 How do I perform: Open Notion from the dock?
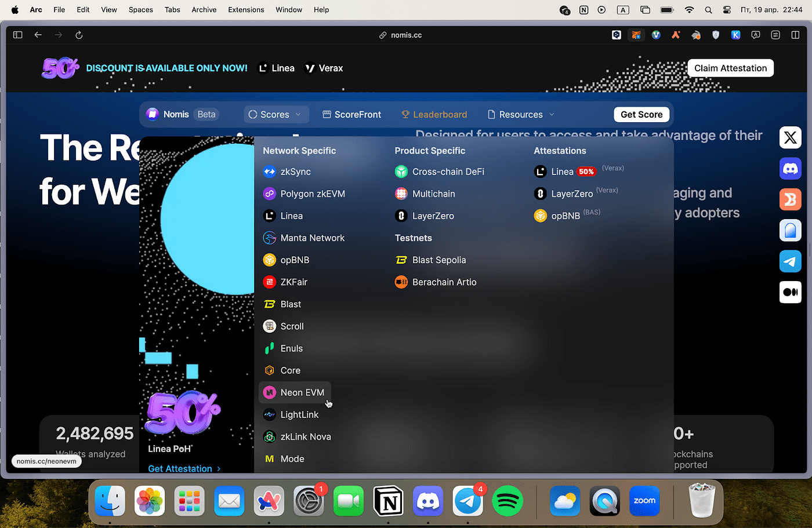389,501
